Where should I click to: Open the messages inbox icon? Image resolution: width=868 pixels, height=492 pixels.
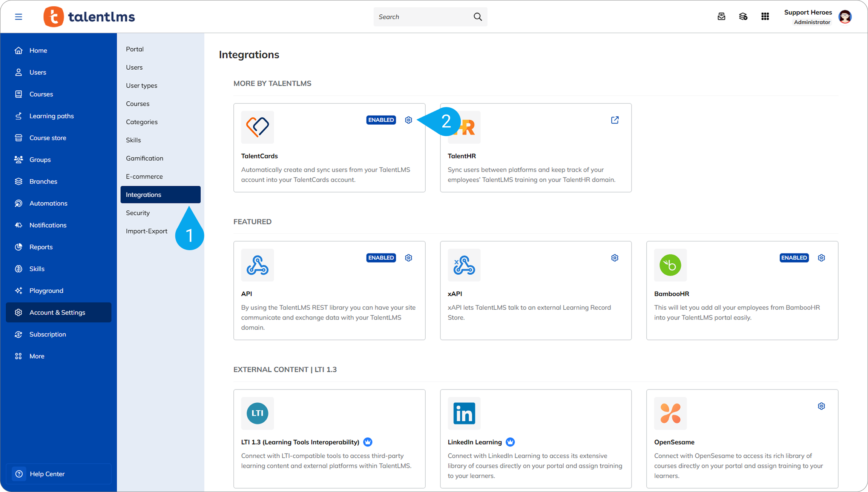721,17
